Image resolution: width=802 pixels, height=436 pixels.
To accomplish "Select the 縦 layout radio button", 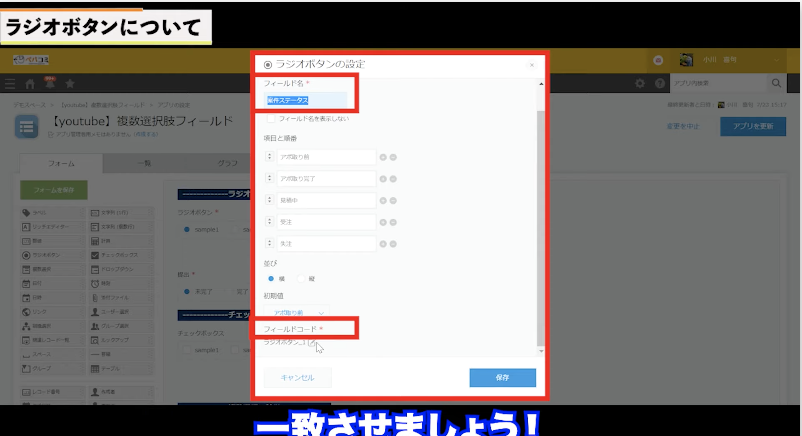I will 301,278.
